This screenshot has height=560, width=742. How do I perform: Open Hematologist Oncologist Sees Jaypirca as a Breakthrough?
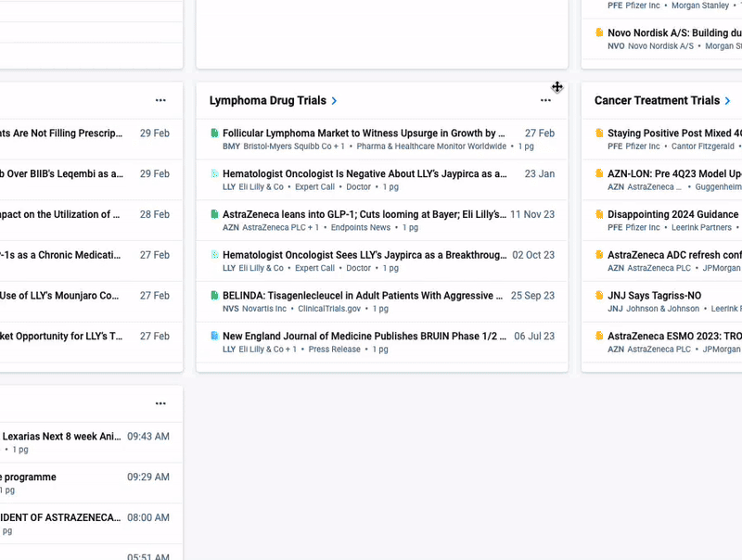point(365,255)
